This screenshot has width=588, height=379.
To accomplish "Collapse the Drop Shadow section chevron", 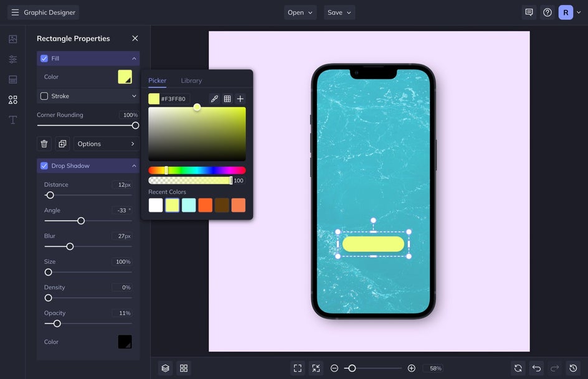I will (134, 166).
